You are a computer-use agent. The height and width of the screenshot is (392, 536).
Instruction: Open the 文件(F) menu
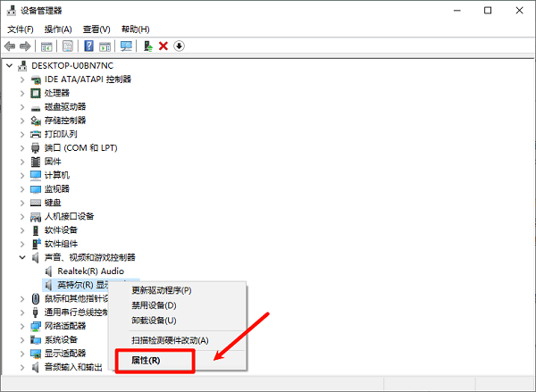point(21,29)
